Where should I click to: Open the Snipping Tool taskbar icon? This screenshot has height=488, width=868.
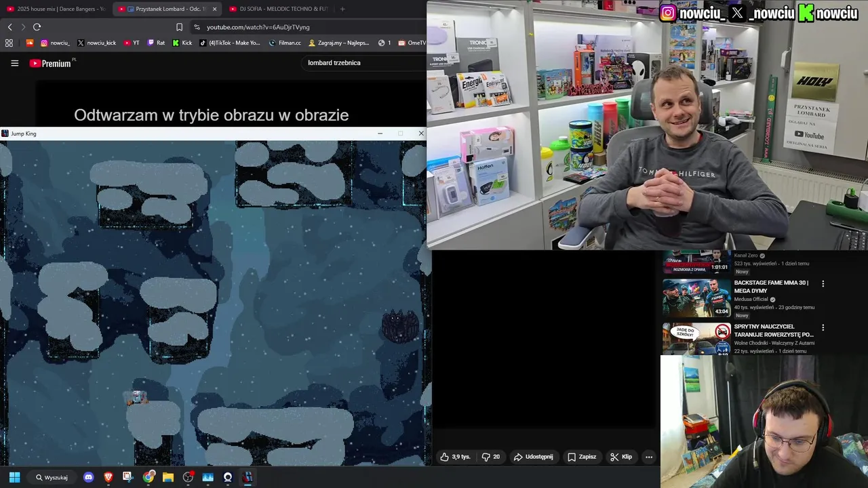(128, 477)
